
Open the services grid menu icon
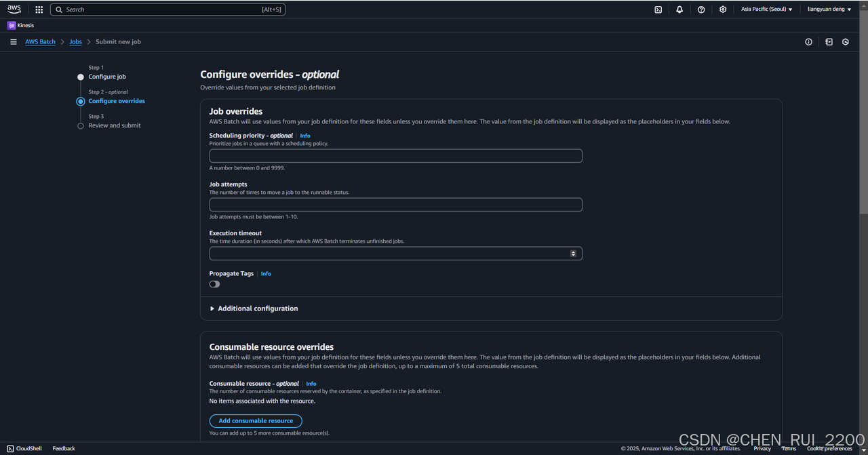tap(39, 9)
